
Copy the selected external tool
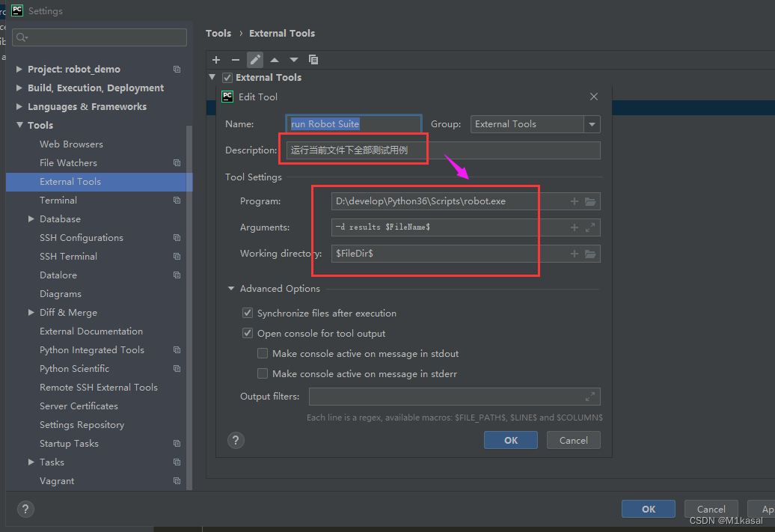point(313,60)
